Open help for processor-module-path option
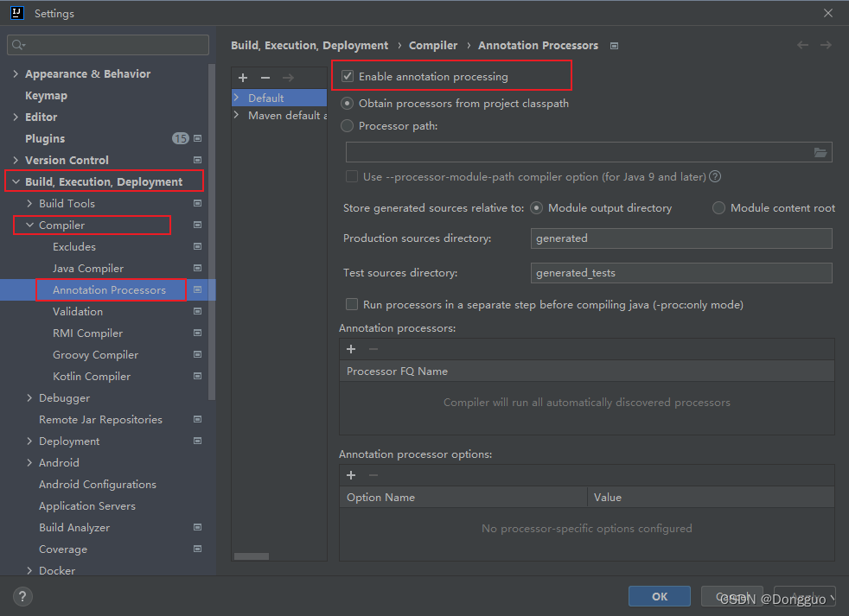Viewport: 849px width, 616px height. pyautogui.click(x=715, y=176)
